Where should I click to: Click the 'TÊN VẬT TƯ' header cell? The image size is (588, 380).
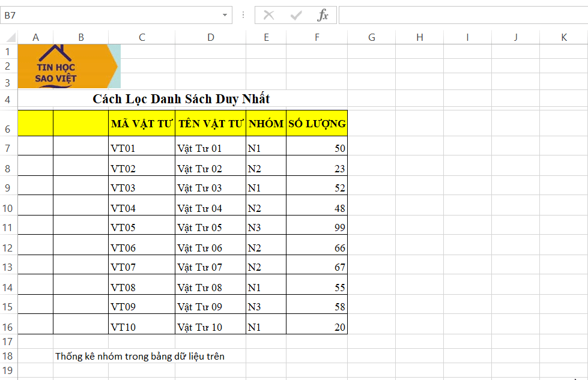[211, 123]
